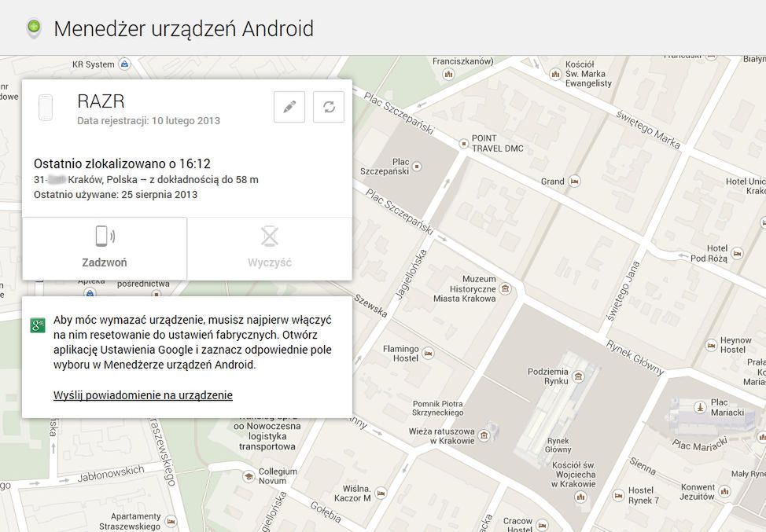
Task: Click the świętego Jana street label
Action: pos(622,291)
